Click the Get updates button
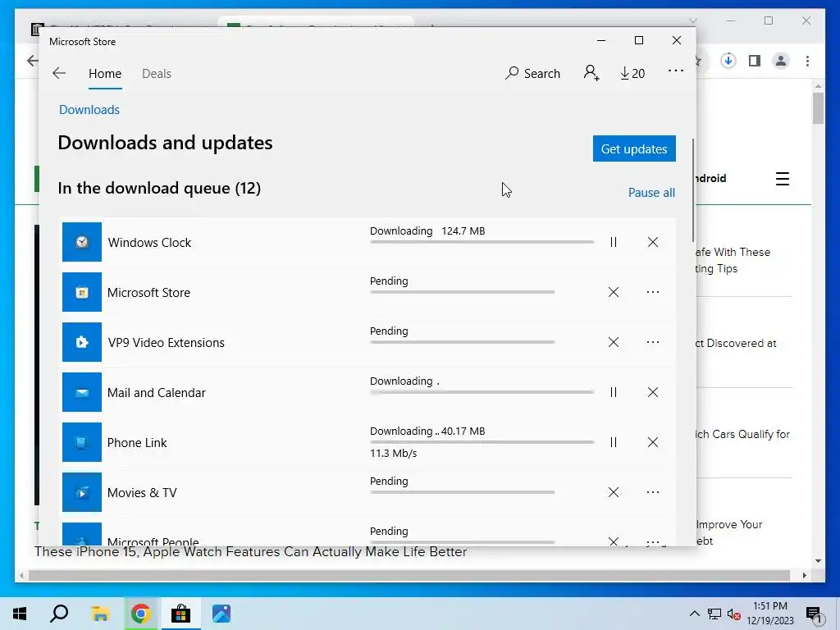This screenshot has height=630, width=840. pos(634,148)
